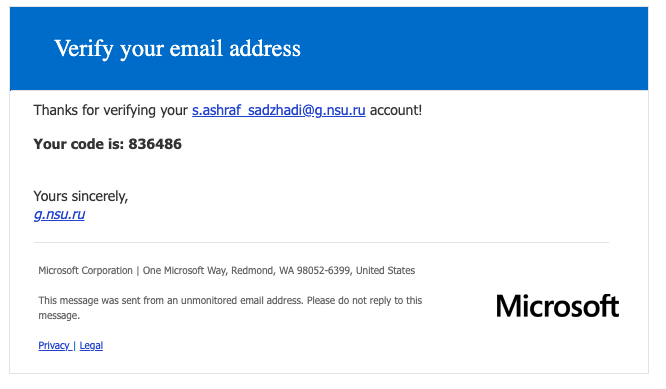The width and height of the screenshot is (666, 389).
Task: Click the 'WA 98052-6399' zip code text
Action: pyautogui.click(x=315, y=271)
